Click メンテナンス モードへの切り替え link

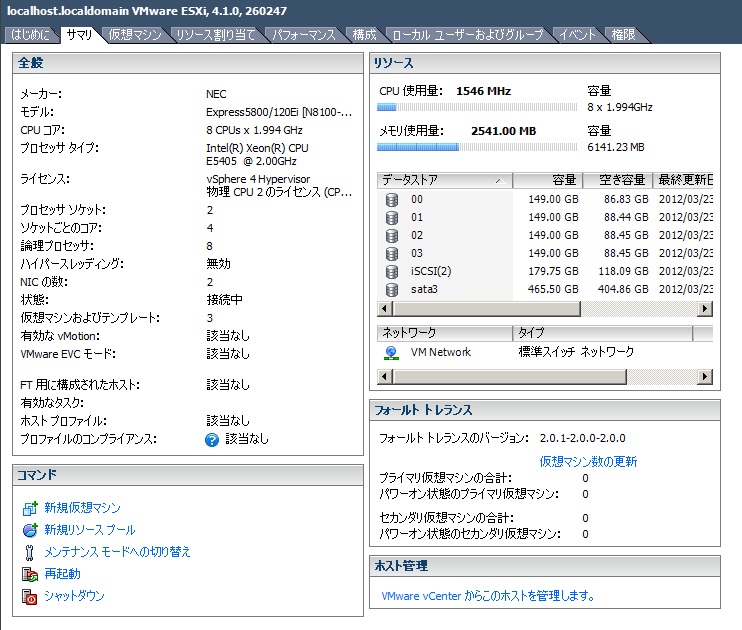[x=117, y=552]
